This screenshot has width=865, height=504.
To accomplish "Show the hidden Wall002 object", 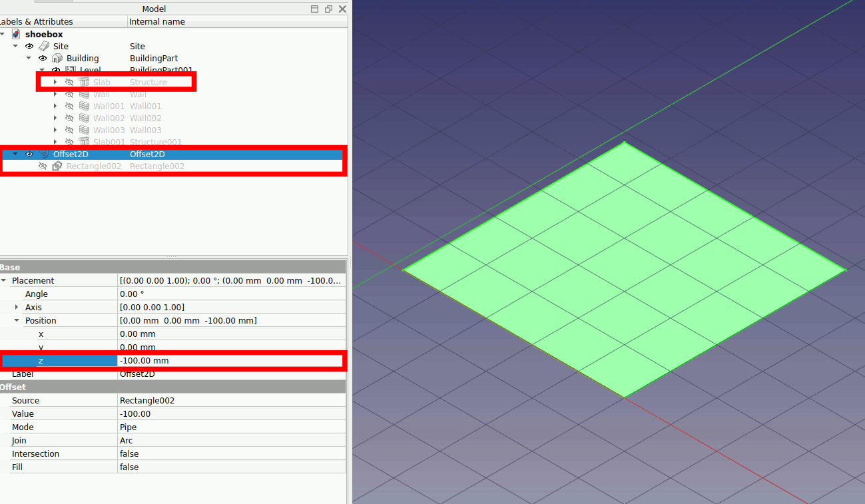I will (69, 118).
